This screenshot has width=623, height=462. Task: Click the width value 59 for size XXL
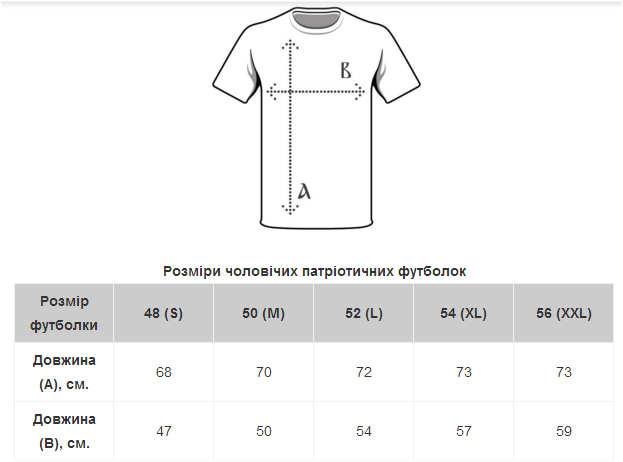click(x=564, y=431)
